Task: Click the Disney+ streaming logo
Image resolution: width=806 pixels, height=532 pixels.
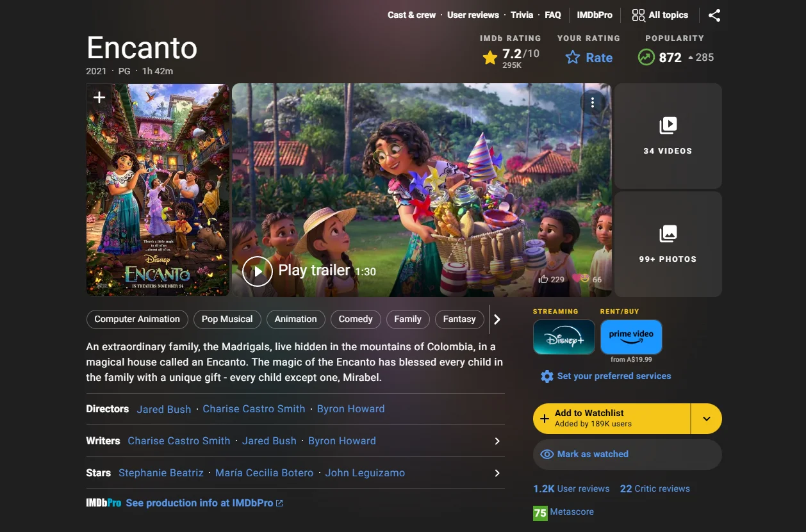Action: pyautogui.click(x=564, y=337)
